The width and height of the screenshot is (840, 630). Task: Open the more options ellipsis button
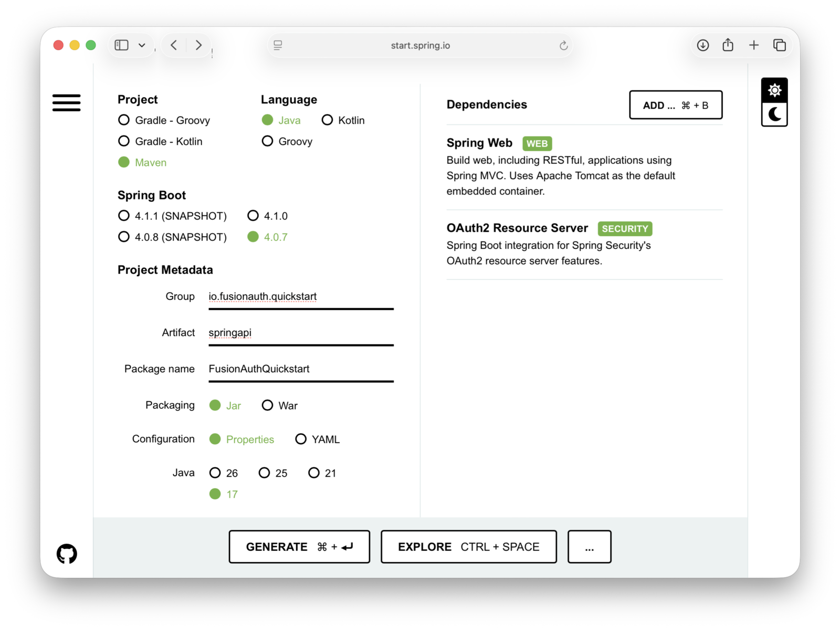(x=589, y=547)
